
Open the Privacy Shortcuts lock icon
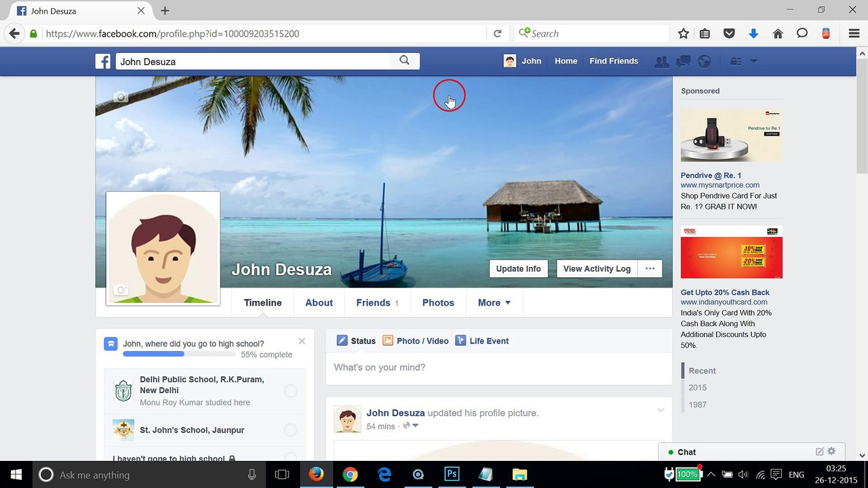735,62
